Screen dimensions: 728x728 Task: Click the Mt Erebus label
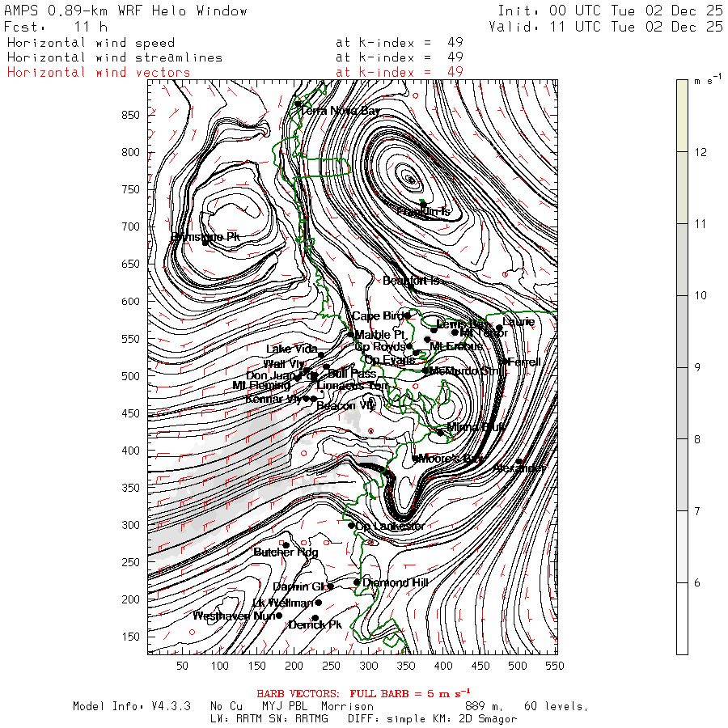tap(456, 346)
